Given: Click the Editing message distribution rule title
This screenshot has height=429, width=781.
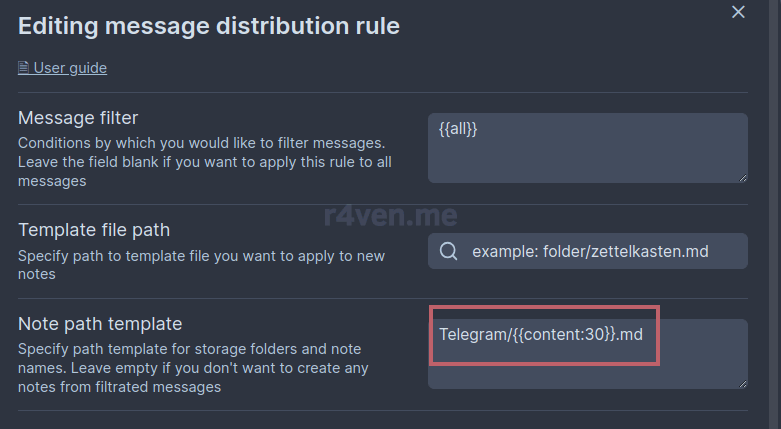Looking at the screenshot, I should tap(209, 26).
